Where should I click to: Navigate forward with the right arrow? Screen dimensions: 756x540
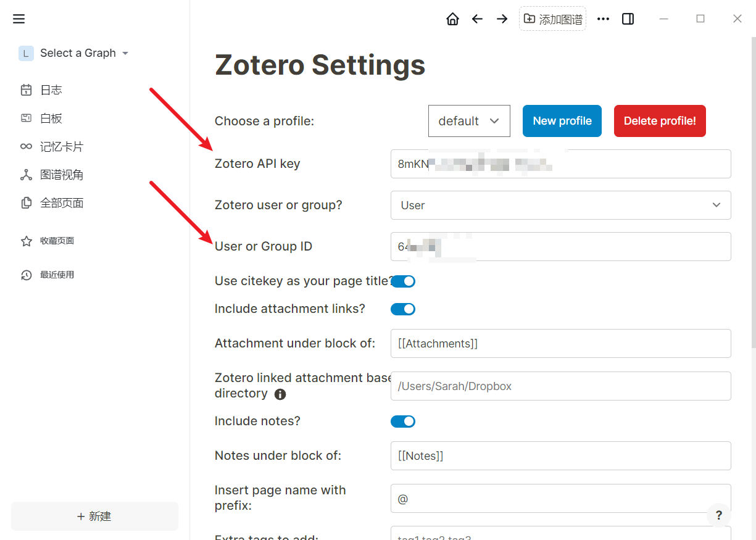pos(502,19)
